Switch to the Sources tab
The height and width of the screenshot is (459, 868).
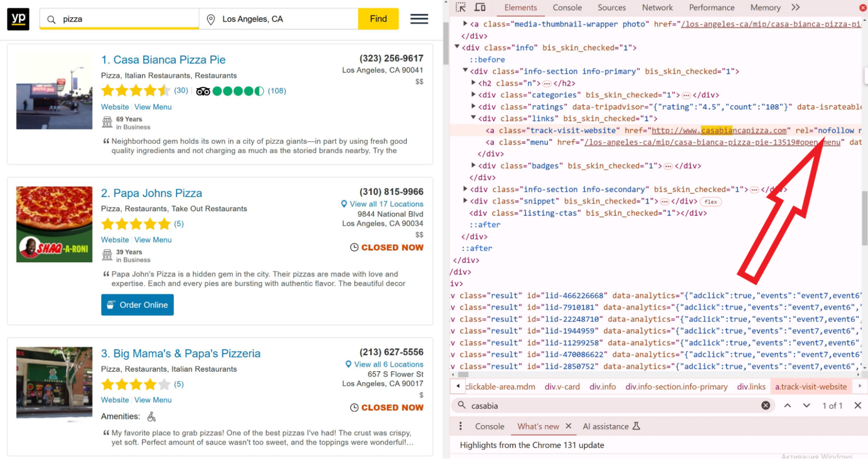tap(612, 8)
